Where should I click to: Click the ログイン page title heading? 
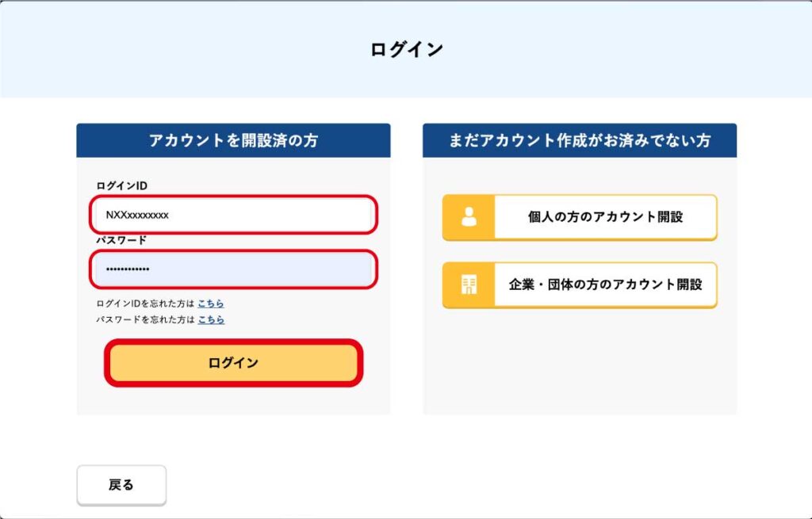(407, 50)
